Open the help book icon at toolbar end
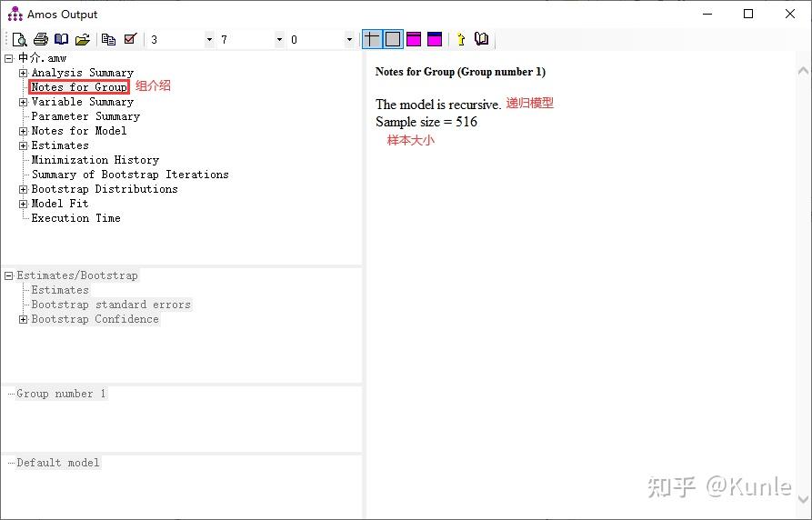This screenshot has height=520, width=812. coord(482,39)
